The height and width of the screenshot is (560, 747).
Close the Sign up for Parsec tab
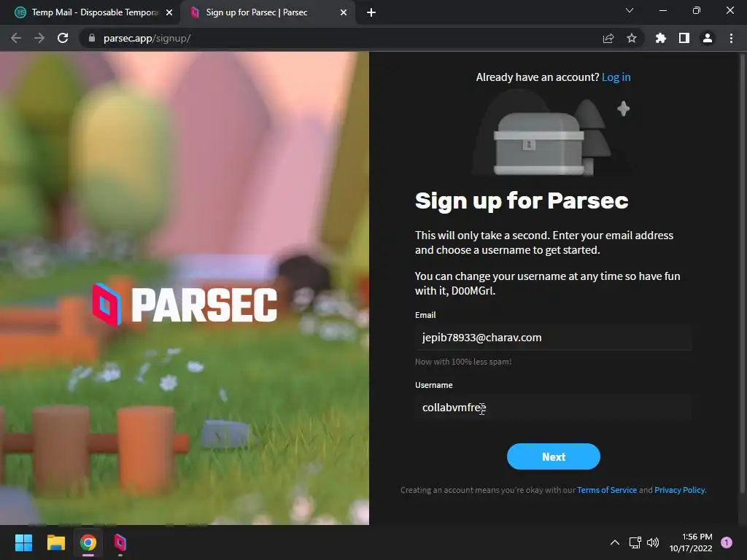coord(344,12)
